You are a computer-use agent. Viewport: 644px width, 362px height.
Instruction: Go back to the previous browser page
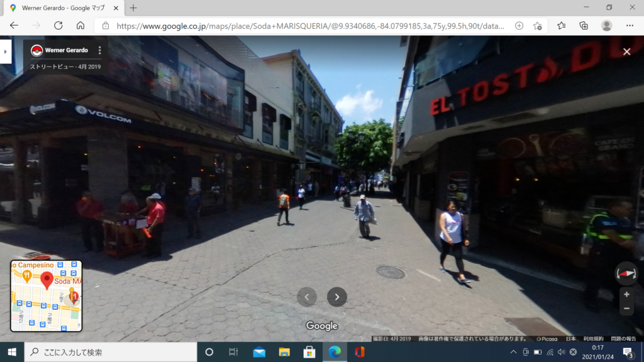pos(14,25)
